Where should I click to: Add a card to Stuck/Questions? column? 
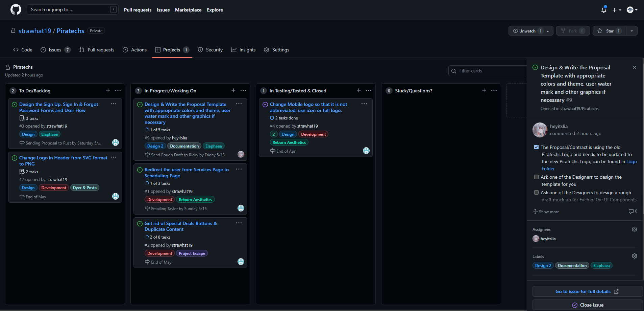484,90
